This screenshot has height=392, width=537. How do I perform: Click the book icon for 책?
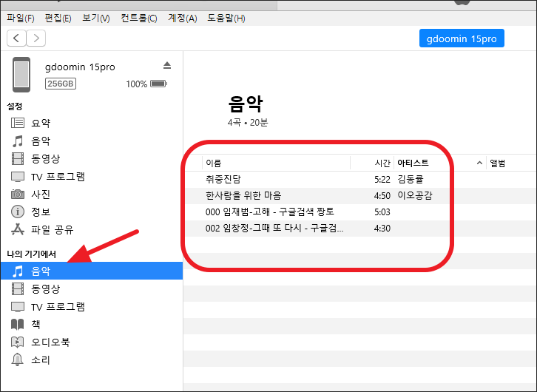coord(18,324)
